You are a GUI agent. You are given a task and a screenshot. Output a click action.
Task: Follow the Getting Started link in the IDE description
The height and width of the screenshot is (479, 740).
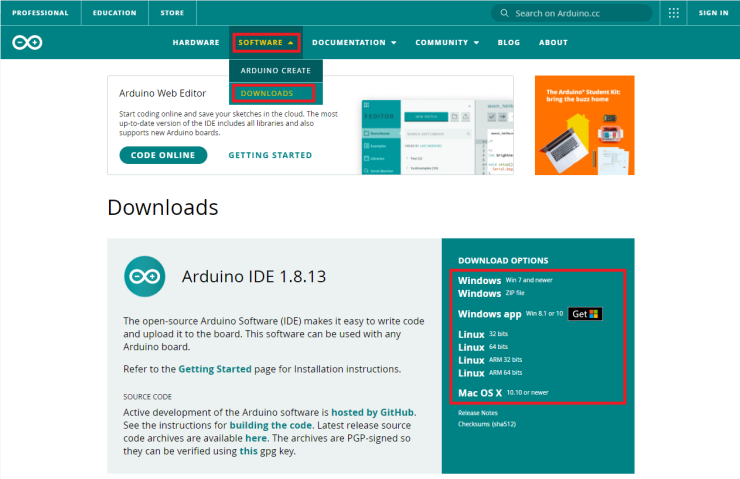tap(215, 369)
